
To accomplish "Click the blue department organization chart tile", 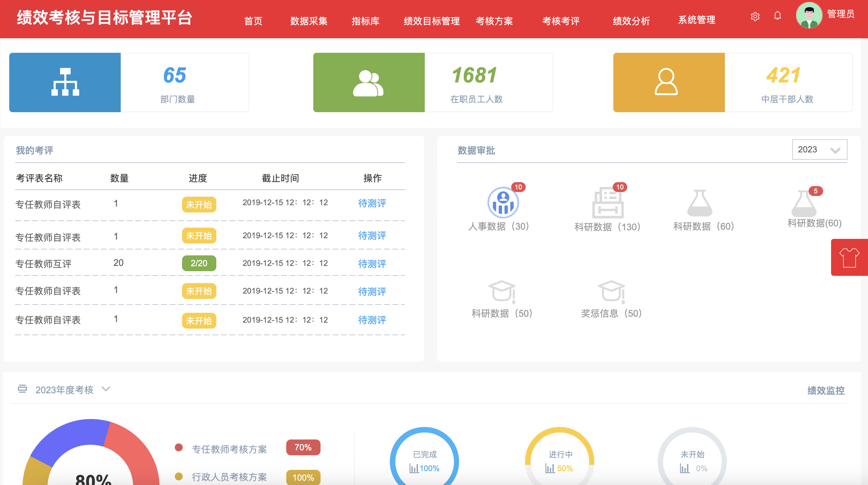I will [65, 82].
